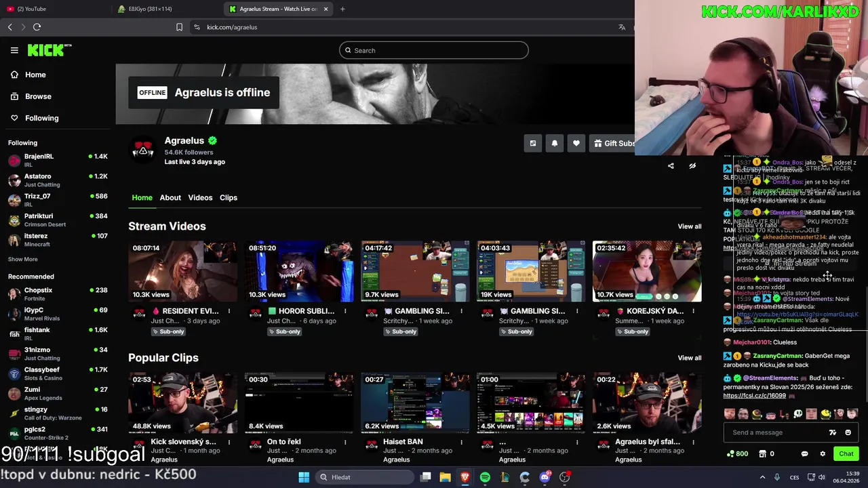This screenshot has width=868, height=488.
Task: Open the hamburger sidebar menu
Action: [14, 50]
